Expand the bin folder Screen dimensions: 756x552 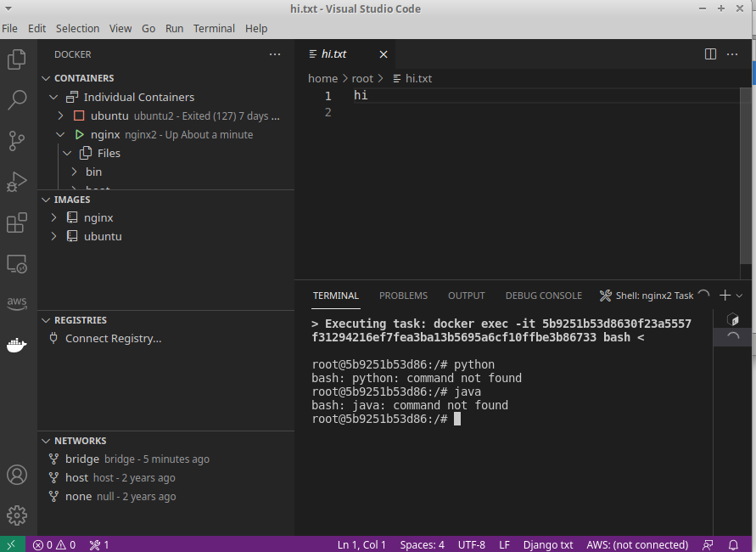[x=75, y=172]
